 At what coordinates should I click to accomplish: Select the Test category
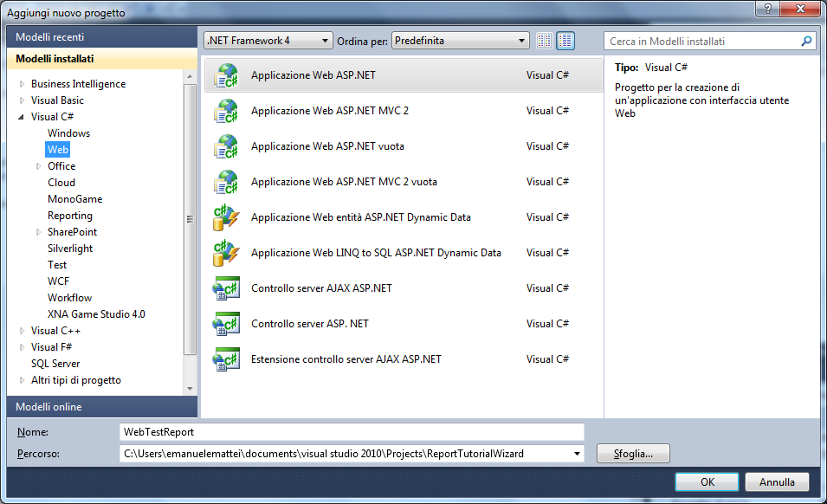[x=57, y=265]
